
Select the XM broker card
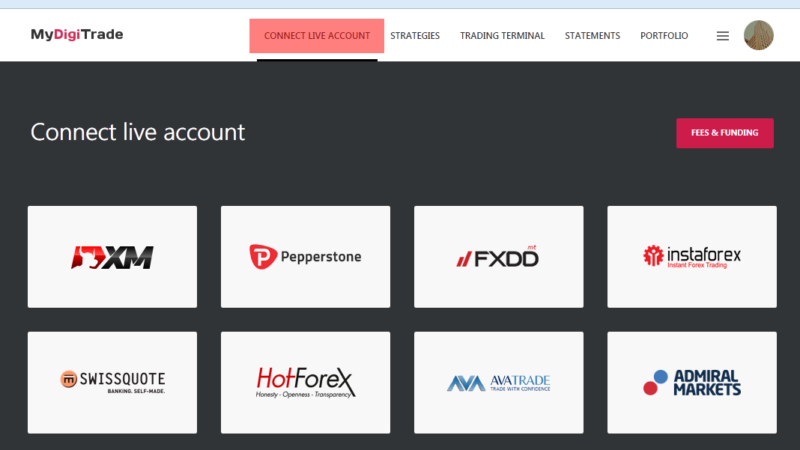[112, 257]
